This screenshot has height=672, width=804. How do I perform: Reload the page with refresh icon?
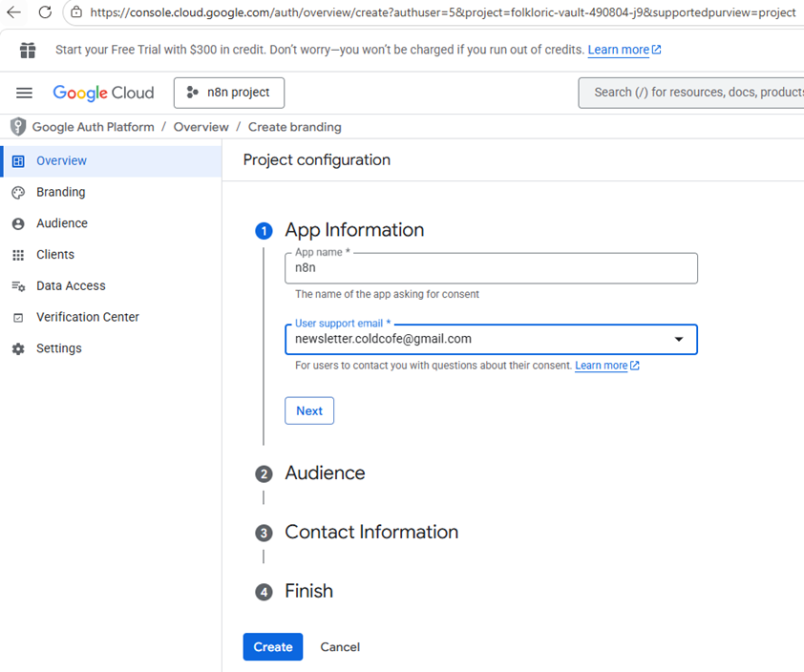[45, 12]
